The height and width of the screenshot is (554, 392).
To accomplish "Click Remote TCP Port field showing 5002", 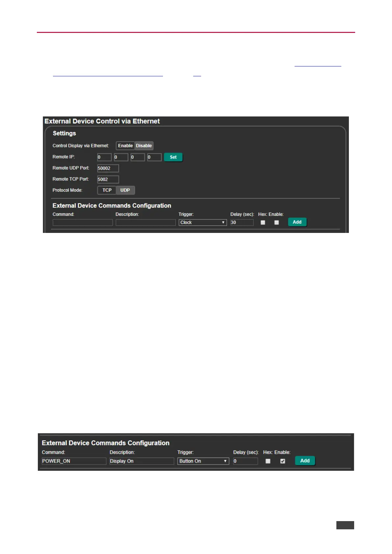I will pyautogui.click(x=108, y=180).
